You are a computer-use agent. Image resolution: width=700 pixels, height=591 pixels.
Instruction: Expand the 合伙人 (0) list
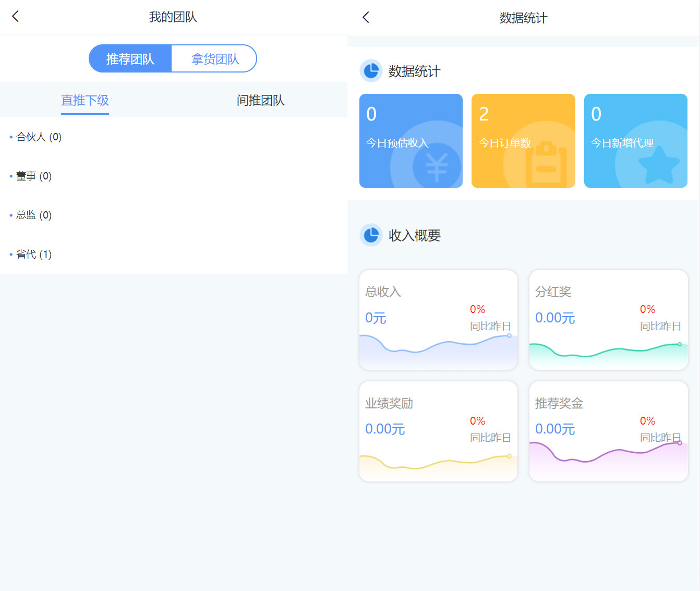(39, 137)
